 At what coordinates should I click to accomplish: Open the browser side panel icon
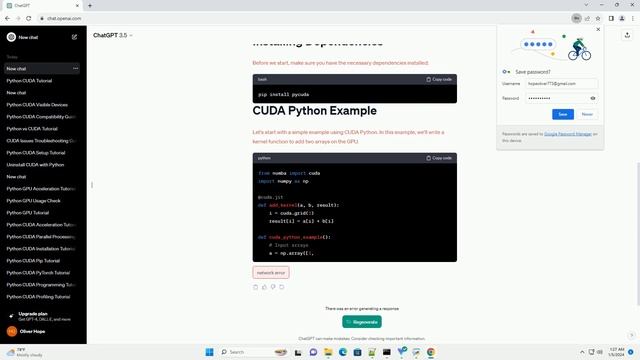611,18
